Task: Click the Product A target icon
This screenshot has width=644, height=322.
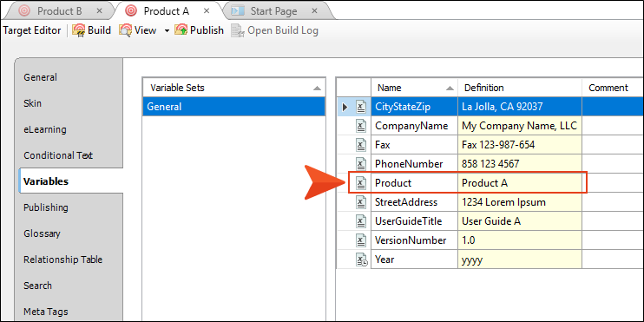Action: coord(131,11)
